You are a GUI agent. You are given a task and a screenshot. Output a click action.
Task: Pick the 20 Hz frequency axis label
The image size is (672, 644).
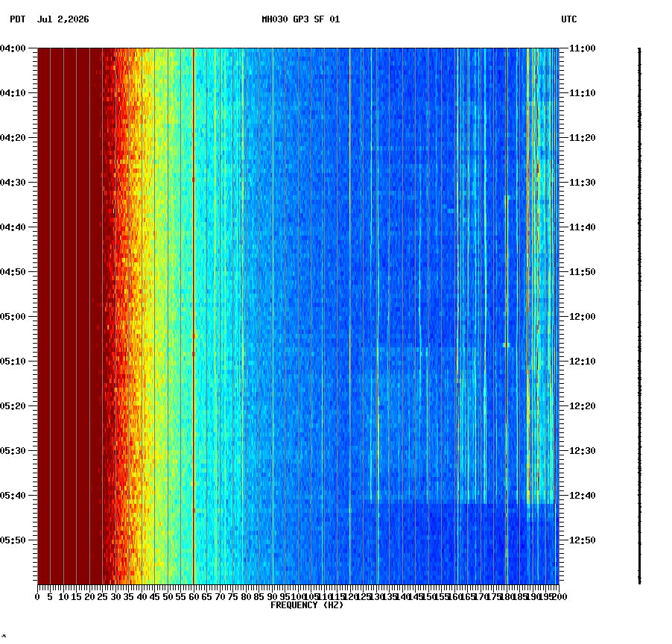pos(89,597)
